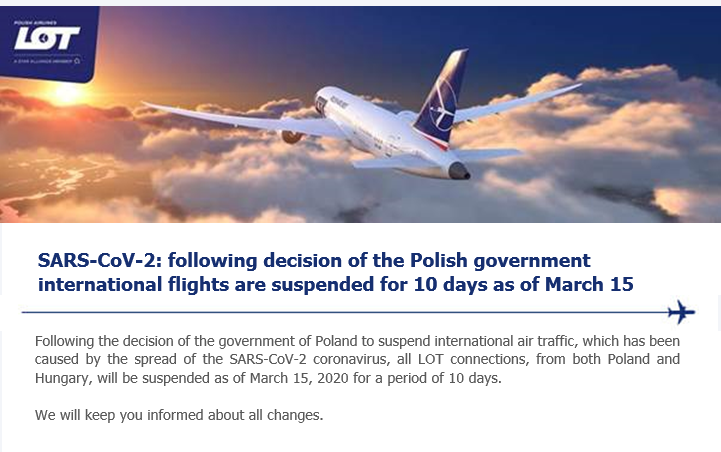Click the 'We will keep you informed' sentence

coord(179,415)
